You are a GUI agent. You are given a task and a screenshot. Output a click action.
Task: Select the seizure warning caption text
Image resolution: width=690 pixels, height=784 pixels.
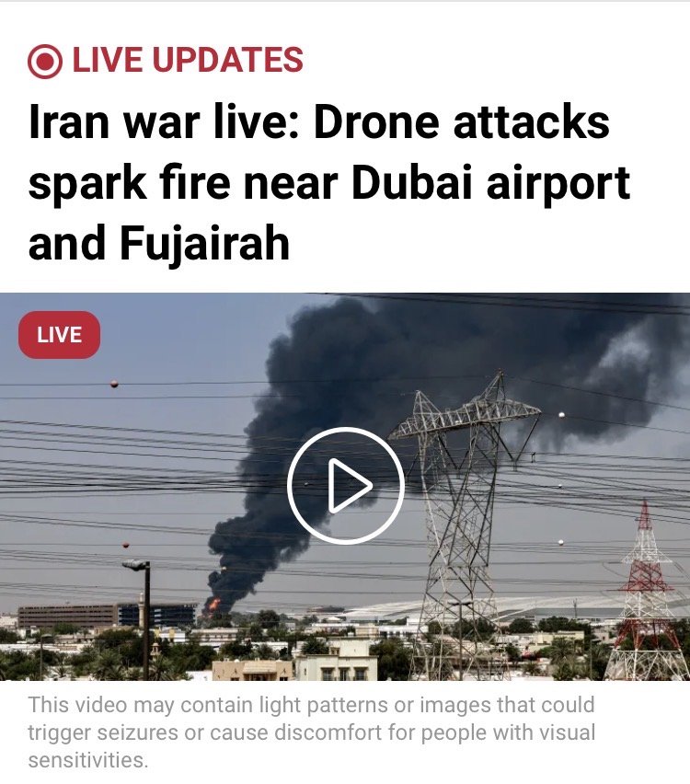[x=312, y=732]
